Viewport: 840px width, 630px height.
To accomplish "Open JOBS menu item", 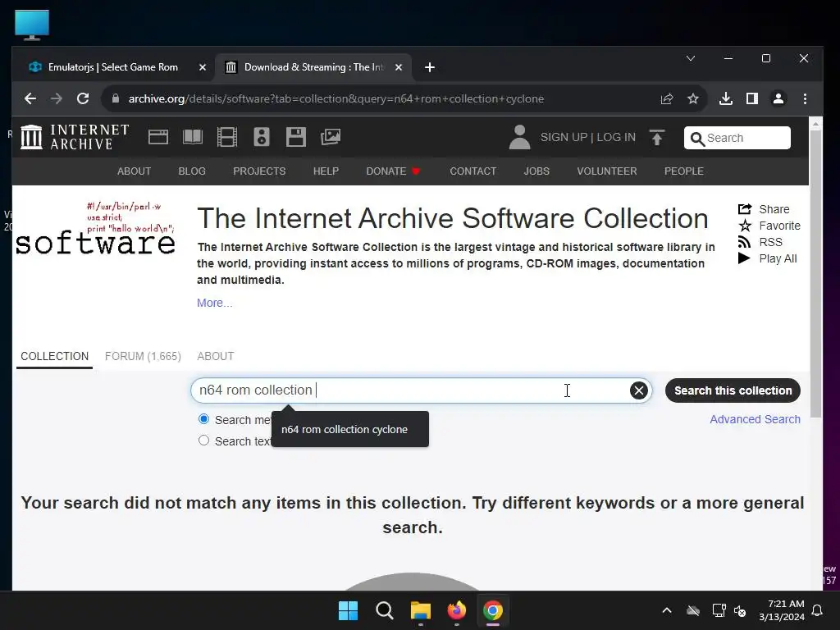I will click(536, 171).
